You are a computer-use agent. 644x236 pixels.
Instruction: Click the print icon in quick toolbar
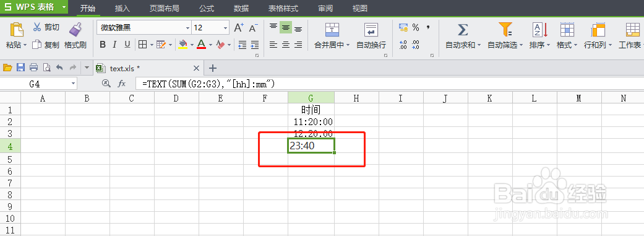(x=33, y=68)
